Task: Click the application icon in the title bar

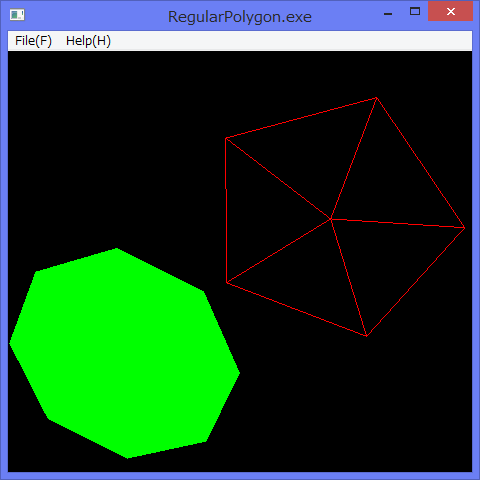Action: pos(17,15)
